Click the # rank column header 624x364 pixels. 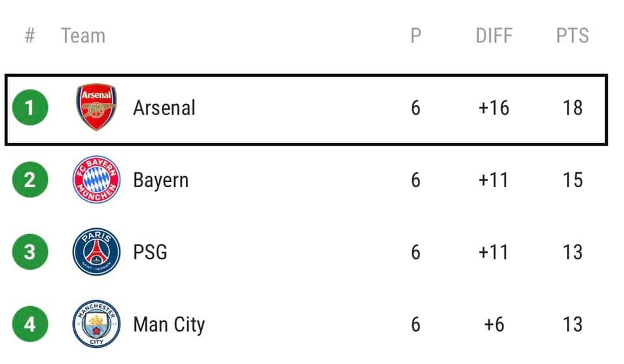click(x=29, y=36)
